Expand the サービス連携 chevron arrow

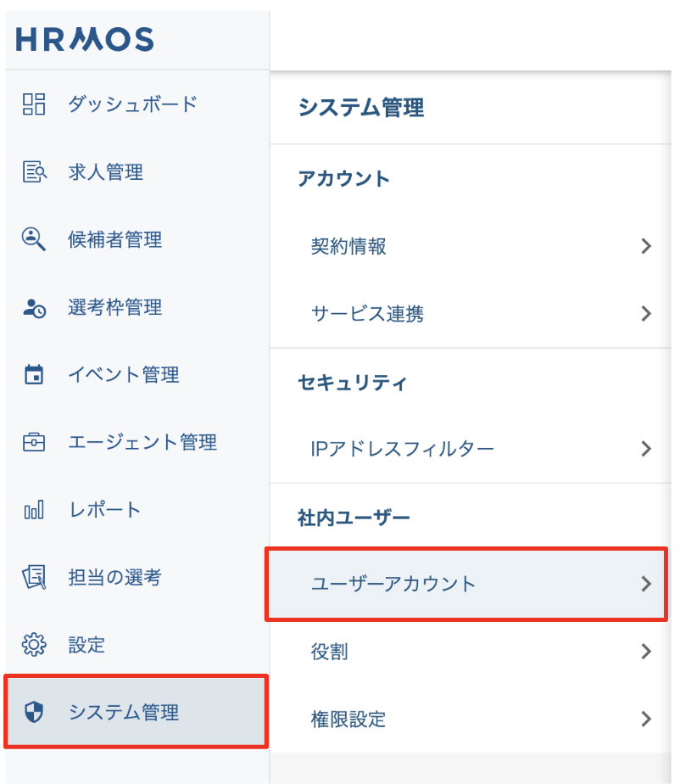[x=646, y=314]
